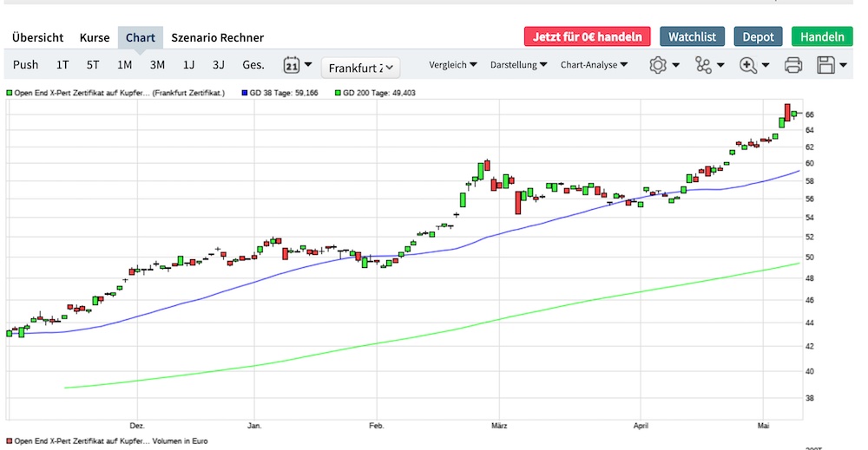
Task: Click red legend square for Volumen in Euro
Action: [x=9, y=441]
